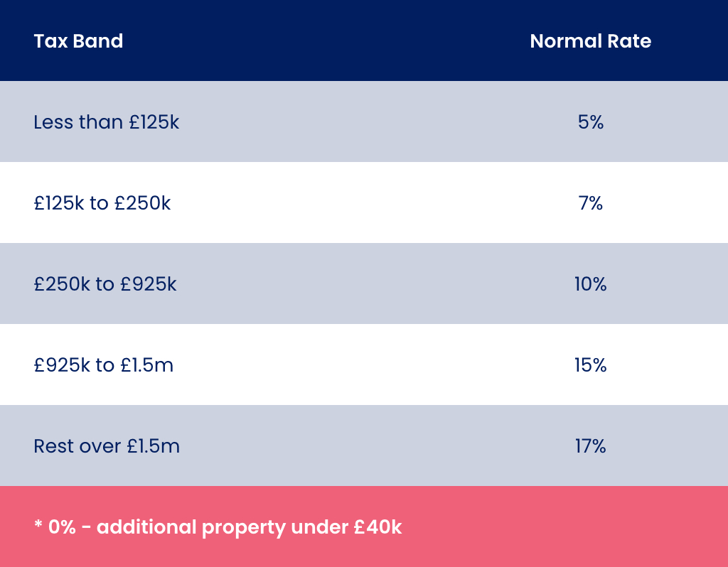Click the 15% rate value

[590, 365]
